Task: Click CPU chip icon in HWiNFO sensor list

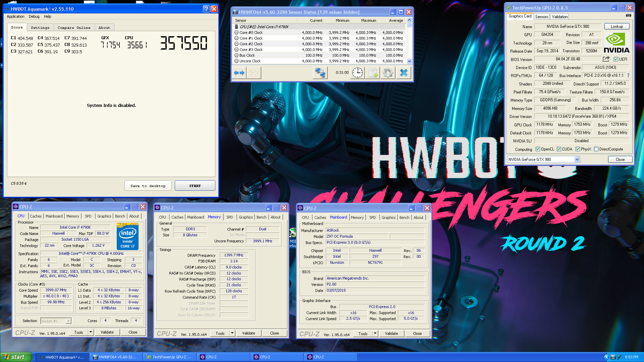Action: [x=236, y=27]
